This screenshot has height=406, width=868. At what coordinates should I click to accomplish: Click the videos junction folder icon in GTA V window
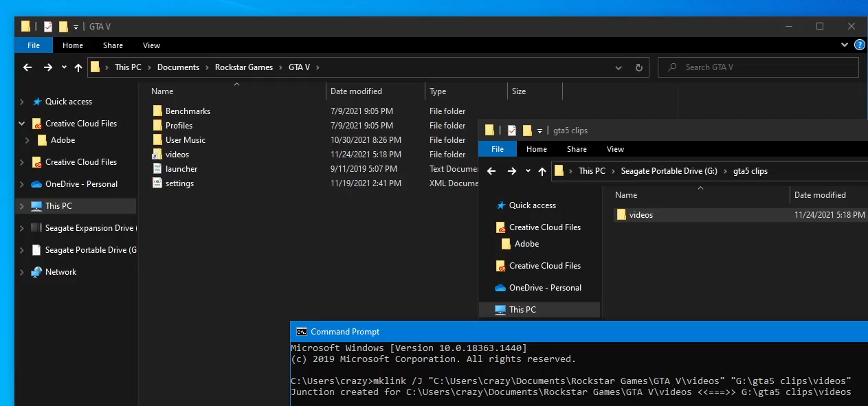click(157, 154)
